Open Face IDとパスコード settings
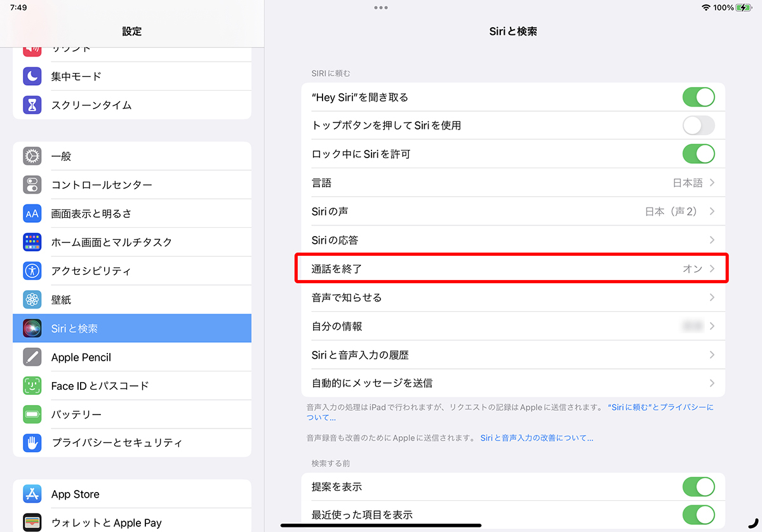 132,385
